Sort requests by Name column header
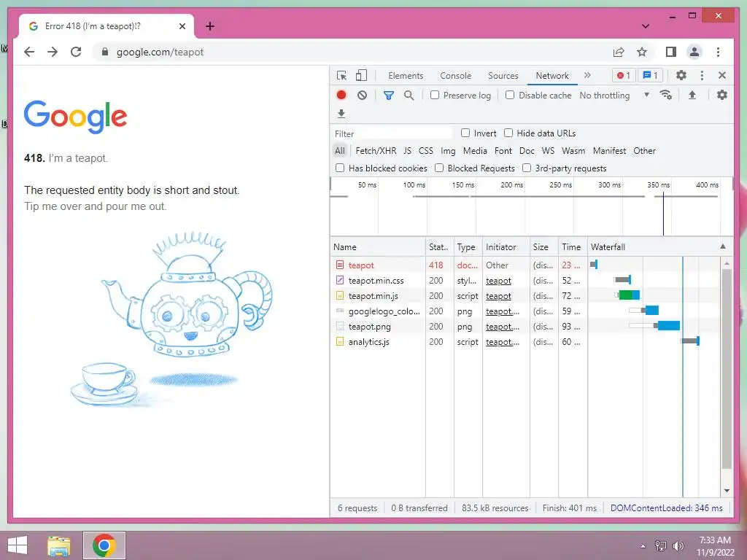The image size is (747, 560). pos(378,246)
